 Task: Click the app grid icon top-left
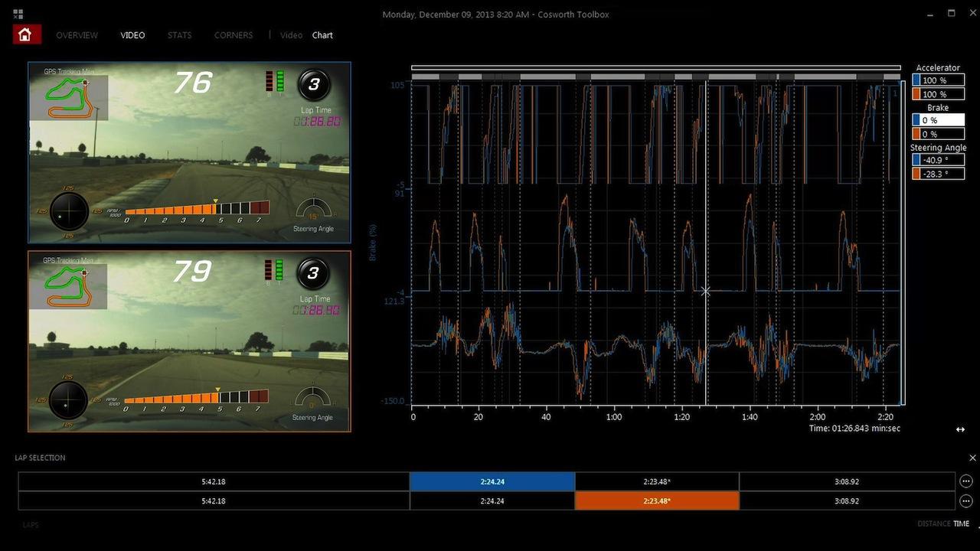[18, 14]
